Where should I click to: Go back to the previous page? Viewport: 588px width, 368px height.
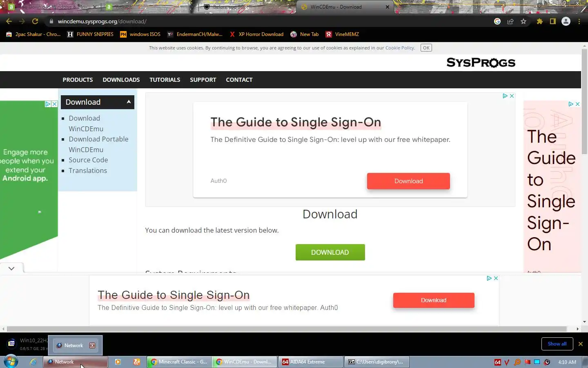click(x=9, y=21)
